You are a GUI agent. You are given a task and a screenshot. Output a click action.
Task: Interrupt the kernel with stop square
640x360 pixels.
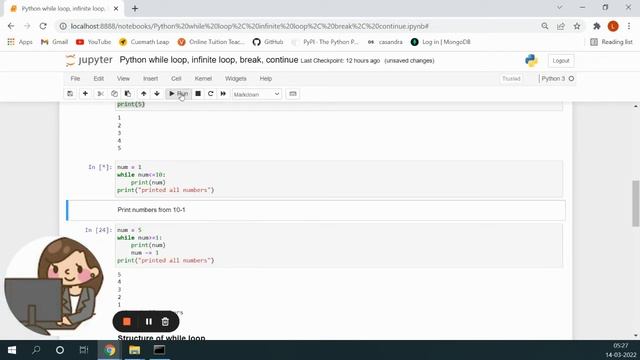click(x=198, y=94)
